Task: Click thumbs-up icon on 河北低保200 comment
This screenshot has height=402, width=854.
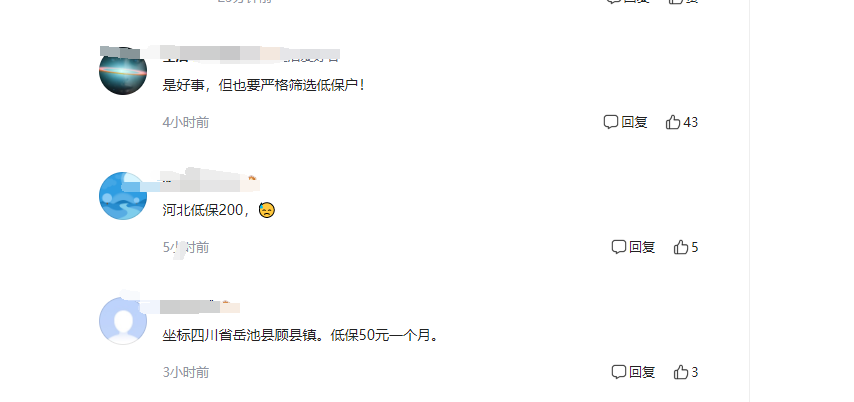Action: tap(681, 247)
